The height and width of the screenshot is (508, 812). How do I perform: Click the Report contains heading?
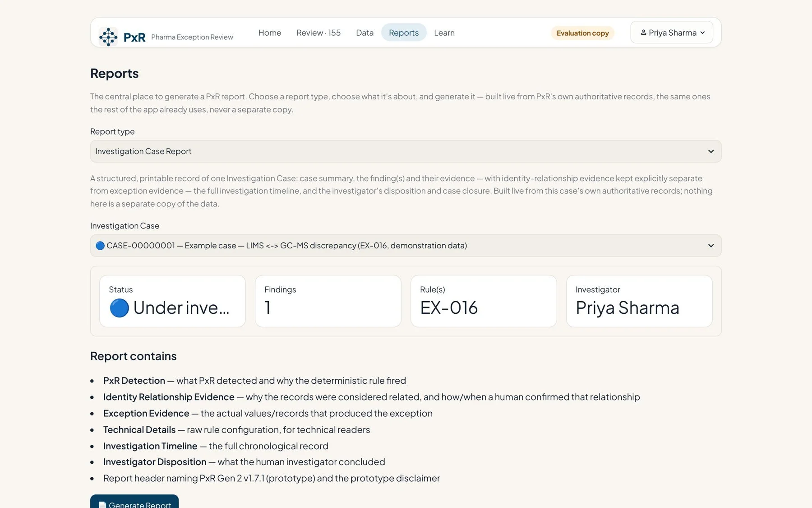pos(134,356)
